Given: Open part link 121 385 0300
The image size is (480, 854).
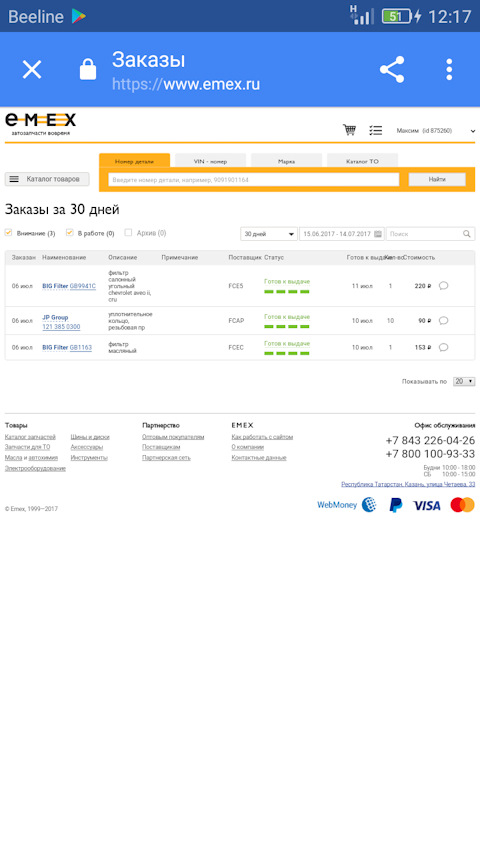Looking at the screenshot, I should (x=61, y=327).
